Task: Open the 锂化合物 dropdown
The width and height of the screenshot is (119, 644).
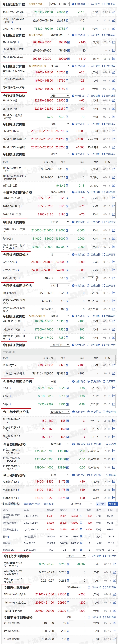Action: (x=81, y=504)
